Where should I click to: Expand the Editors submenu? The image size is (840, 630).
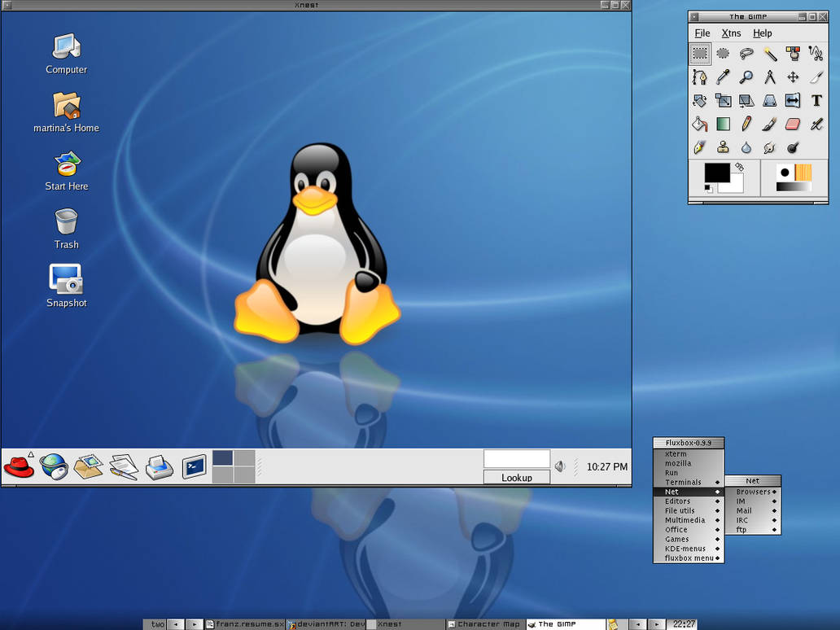(x=689, y=501)
